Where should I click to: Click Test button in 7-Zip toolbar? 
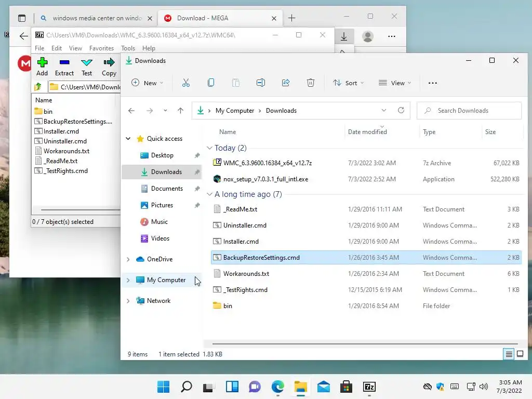click(x=87, y=67)
